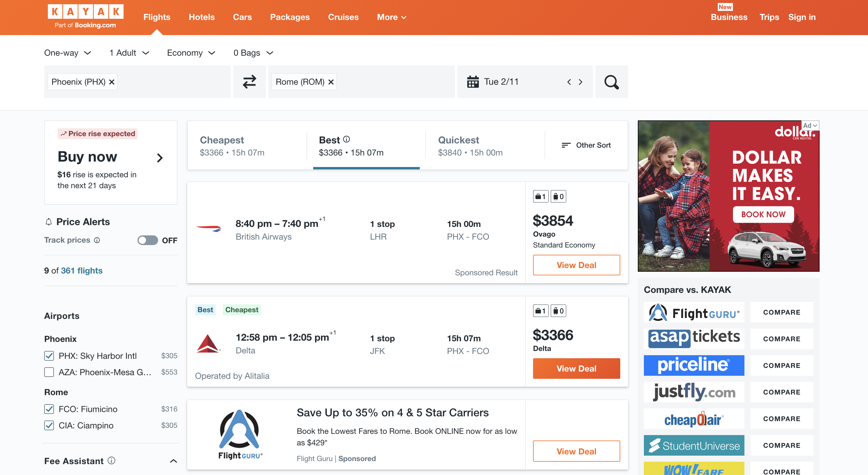Image resolution: width=868 pixels, height=475 pixels.
Task: Open the Cruises tab
Action: pos(343,17)
